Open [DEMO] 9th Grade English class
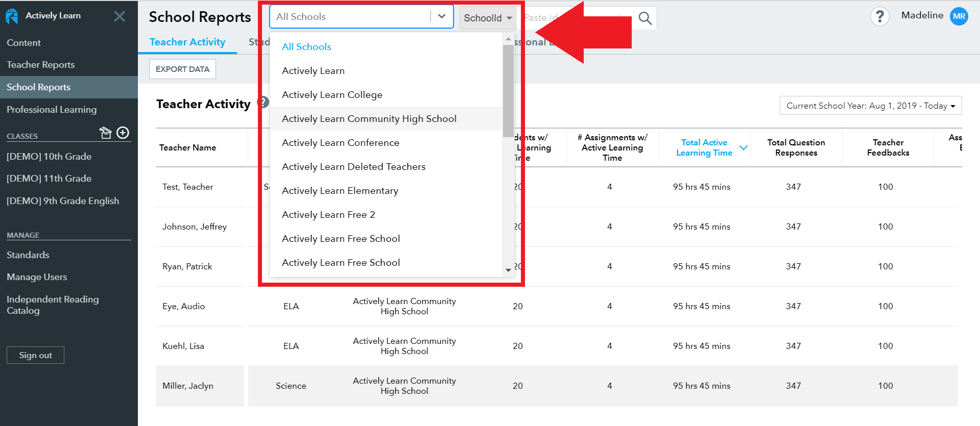Viewport: 980px width, 426px height. (63, 201)
